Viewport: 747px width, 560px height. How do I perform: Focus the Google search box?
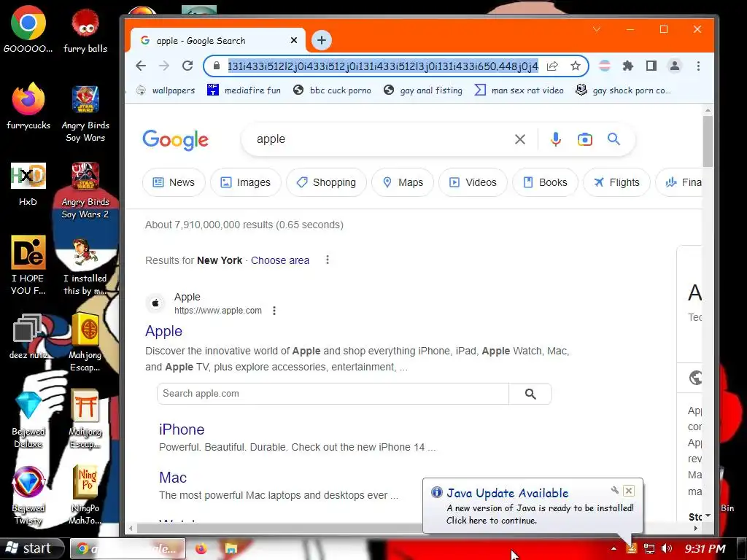pos(381,139)
